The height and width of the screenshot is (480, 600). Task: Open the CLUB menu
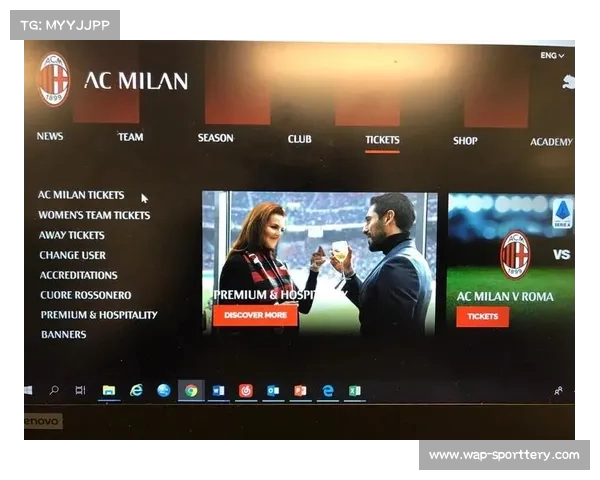click(300, 139)
